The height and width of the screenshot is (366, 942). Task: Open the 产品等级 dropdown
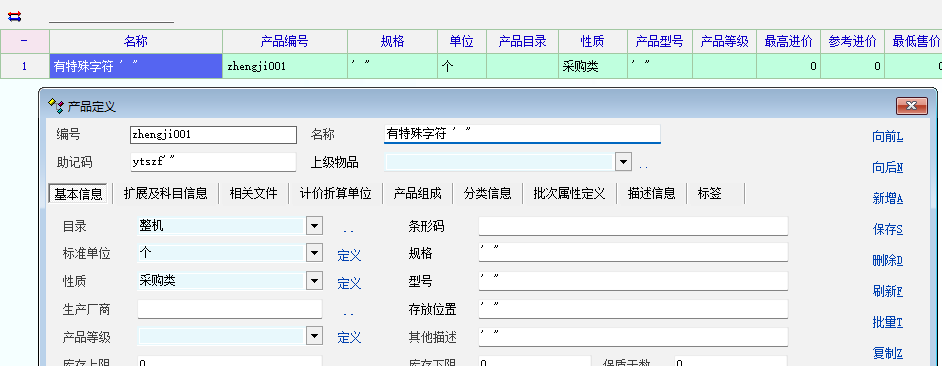(314, 336)
